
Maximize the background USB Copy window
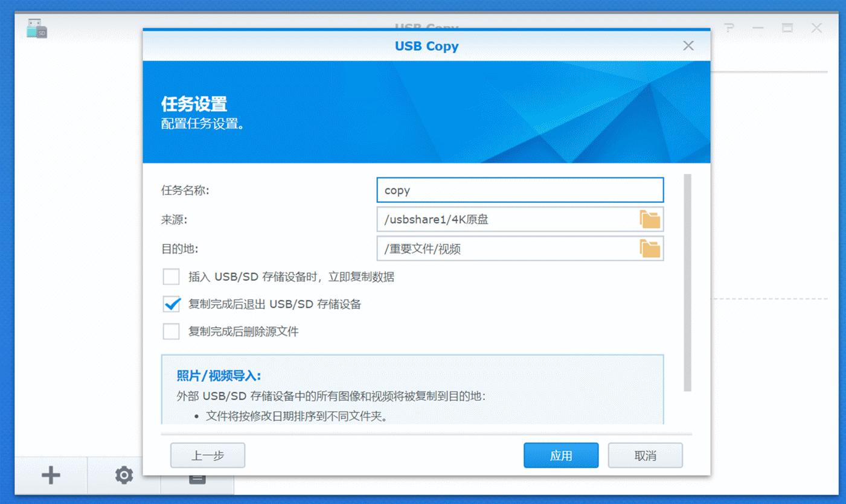point(787,28)
